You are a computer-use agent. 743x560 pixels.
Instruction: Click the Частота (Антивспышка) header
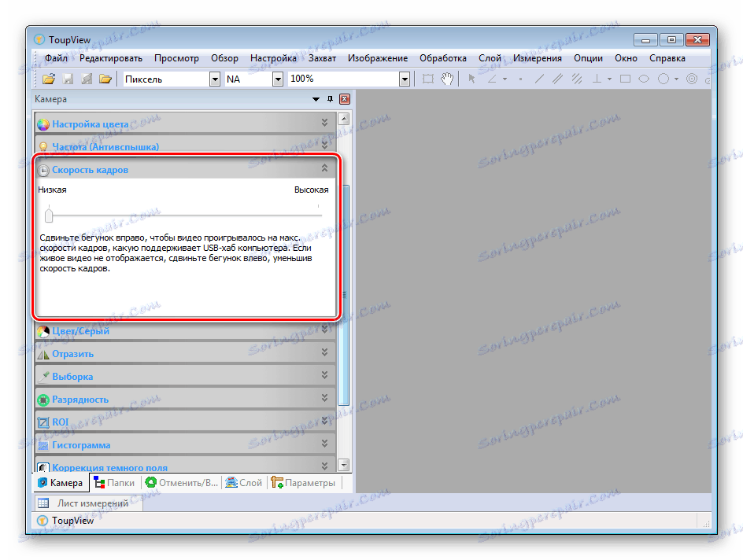185,146
